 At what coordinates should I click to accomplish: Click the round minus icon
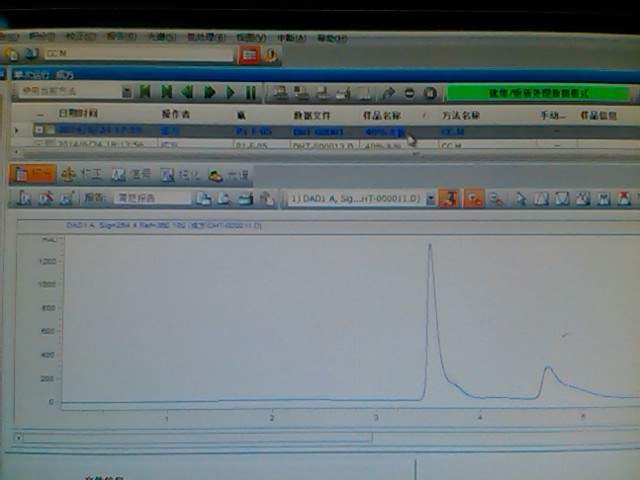pos(409,93)
